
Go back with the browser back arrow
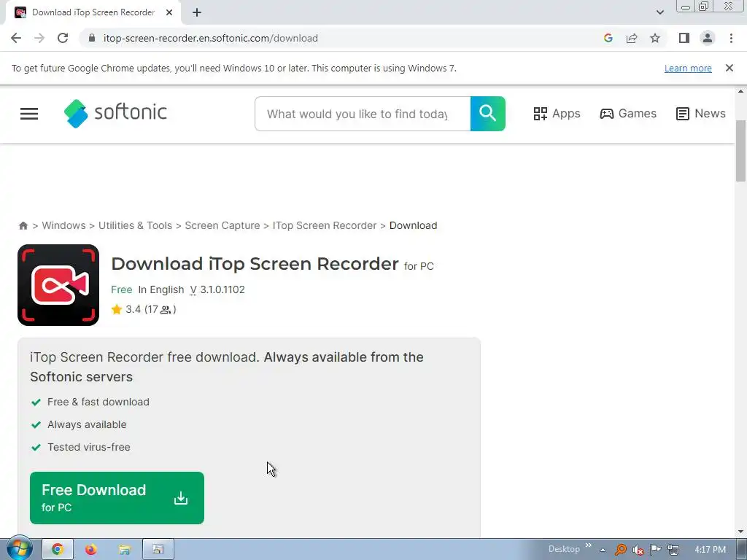pyautogui.click(x=16, y=38)
